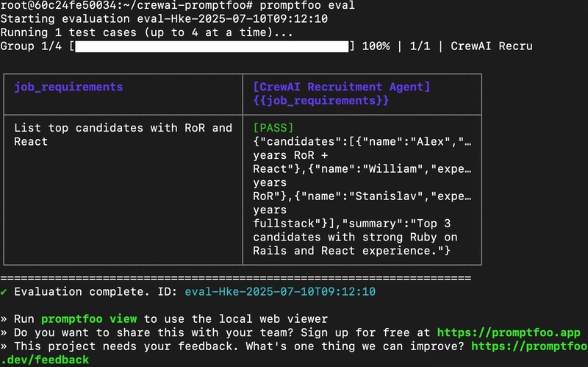Click the 100% progress percentage text
Viewport: 588px width, 367px height.
coord(376,46)
